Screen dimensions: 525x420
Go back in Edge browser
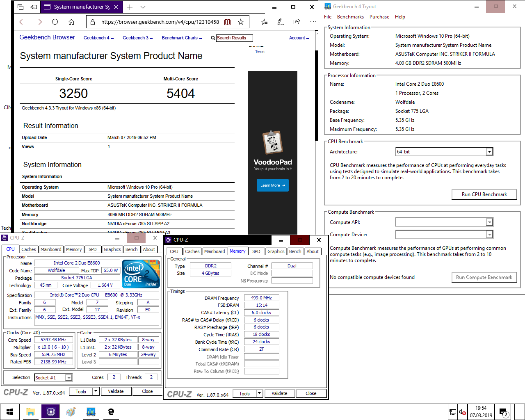[23, 22]
